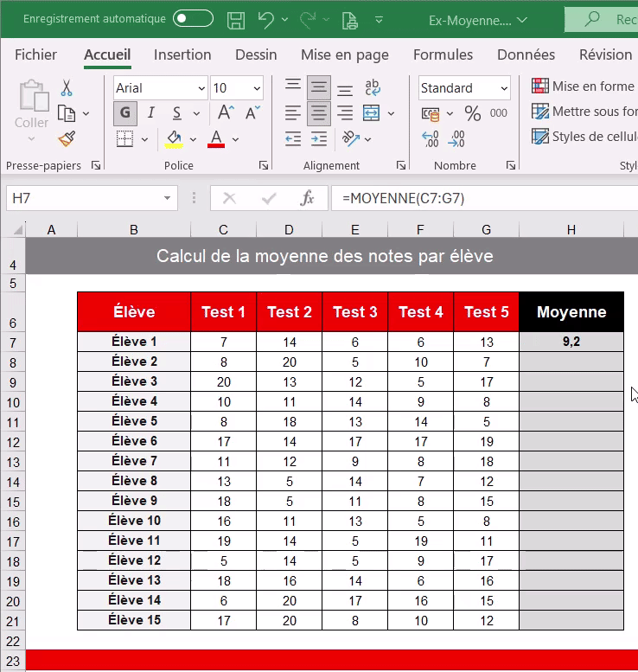Open the Arial font name dropdown
This screenshot has height=672, width=638.
201,88
